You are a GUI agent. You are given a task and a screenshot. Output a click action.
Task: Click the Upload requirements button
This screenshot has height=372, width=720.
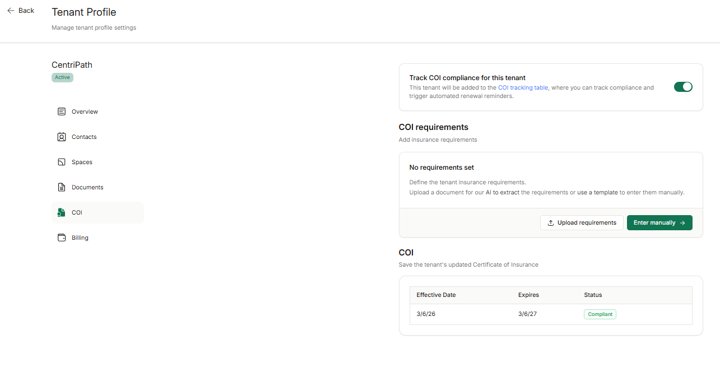pyautogui.click(x=582, y=223)
